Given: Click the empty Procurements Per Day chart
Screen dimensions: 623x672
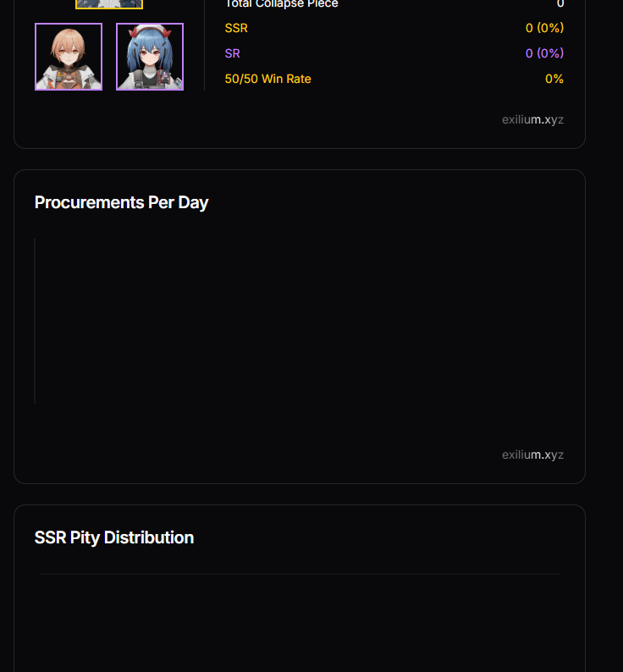Looking at the screenshot, I should (300, 322).
